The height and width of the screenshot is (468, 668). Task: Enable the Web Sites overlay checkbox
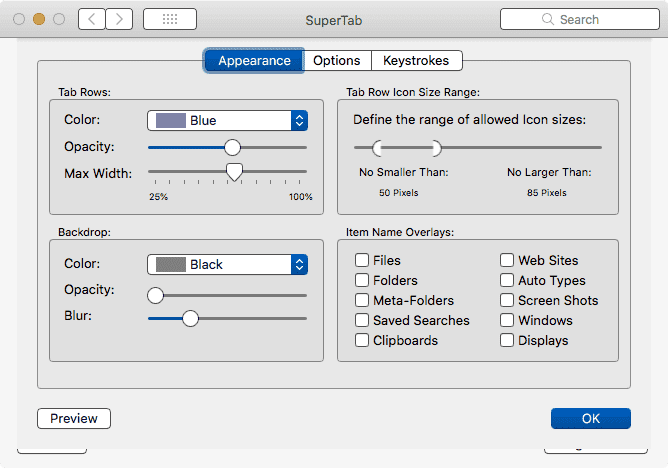[x=507, y=260]
